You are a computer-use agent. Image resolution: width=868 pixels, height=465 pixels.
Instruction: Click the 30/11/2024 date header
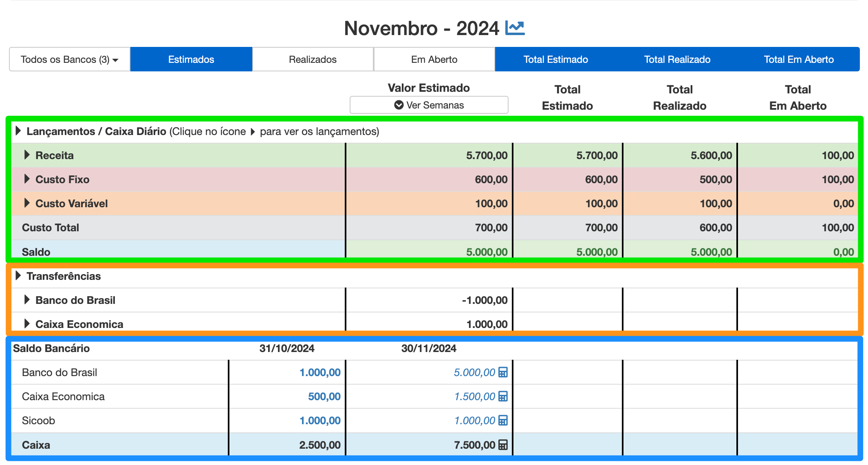click(x=429, y=348)
